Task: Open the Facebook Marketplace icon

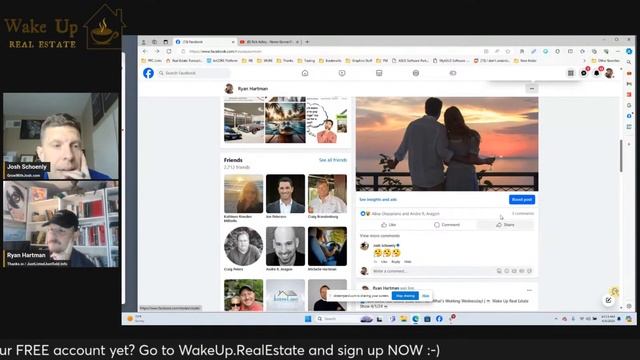Action: [379, 73]
